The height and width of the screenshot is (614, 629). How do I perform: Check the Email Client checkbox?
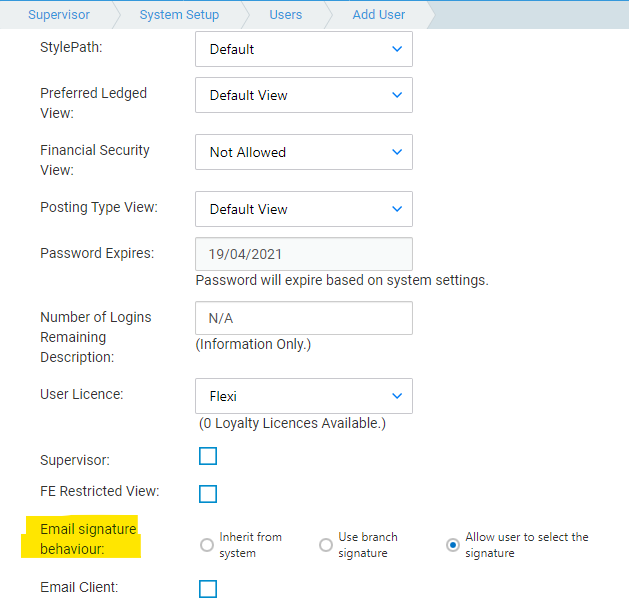coord(208,589)
